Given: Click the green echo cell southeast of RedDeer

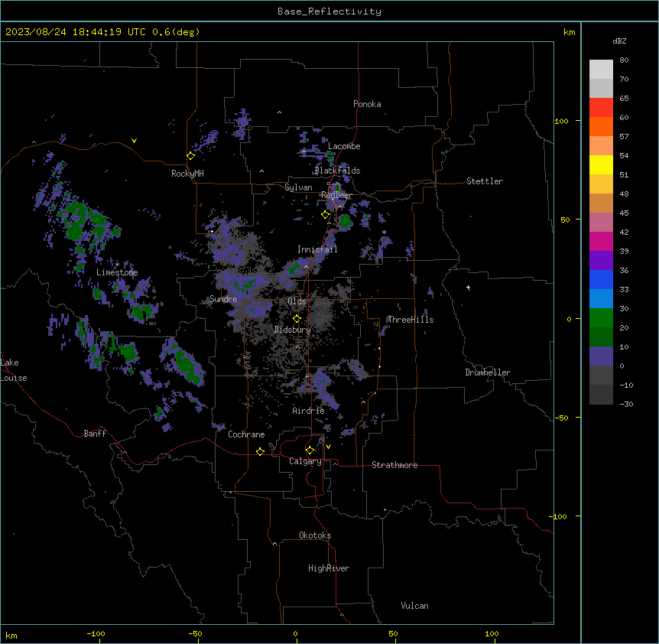Looking at the screenshot, I should point(345,222).
